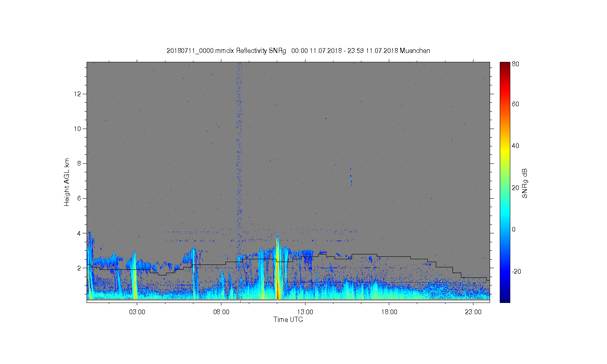Click the 'Time UTC' x-axis label
The image size is (607, 364).
(288, 320)
